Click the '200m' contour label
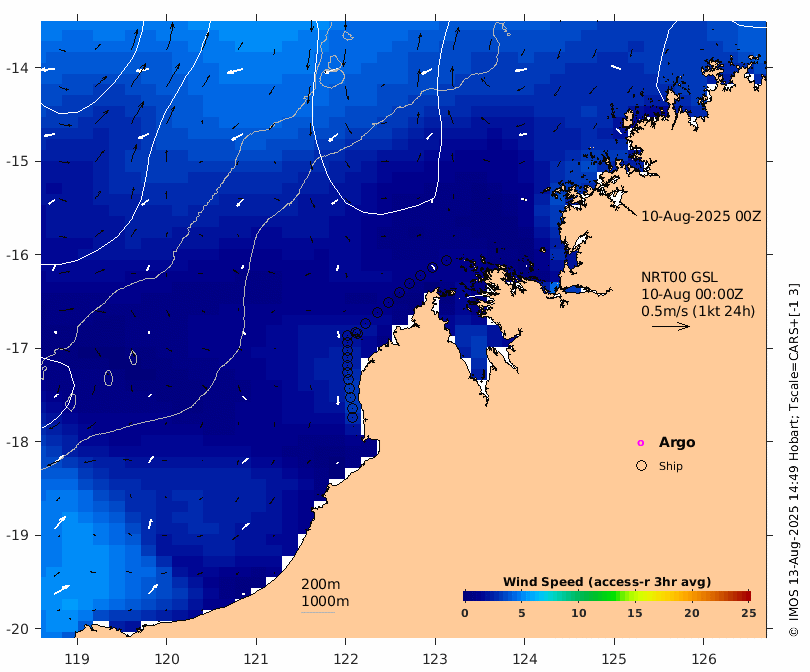The image size is (810, 672). (x=320, y=584)
